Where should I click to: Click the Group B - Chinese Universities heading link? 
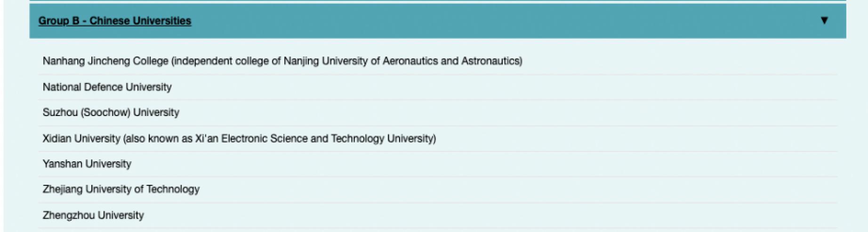coord(115,21)
